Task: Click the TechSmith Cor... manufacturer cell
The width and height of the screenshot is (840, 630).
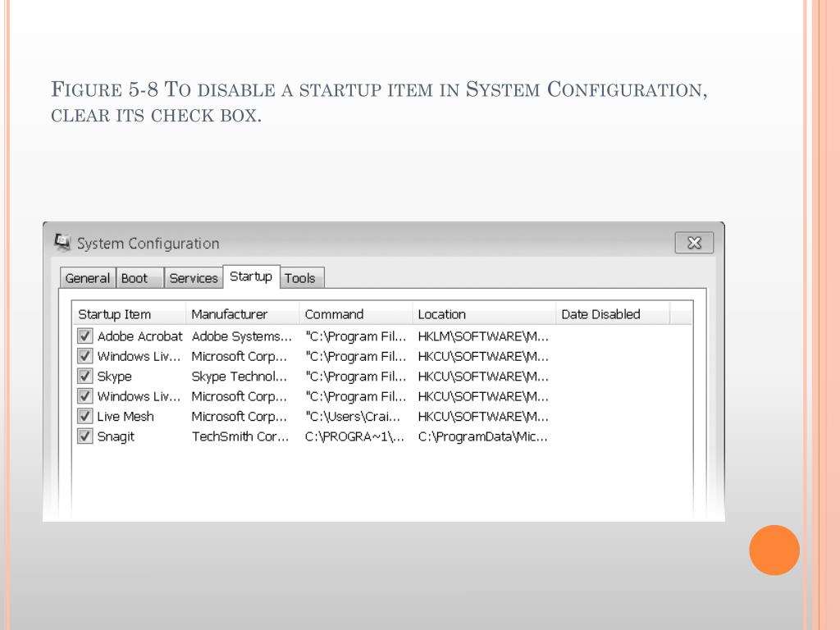Action: pos(240,436)
